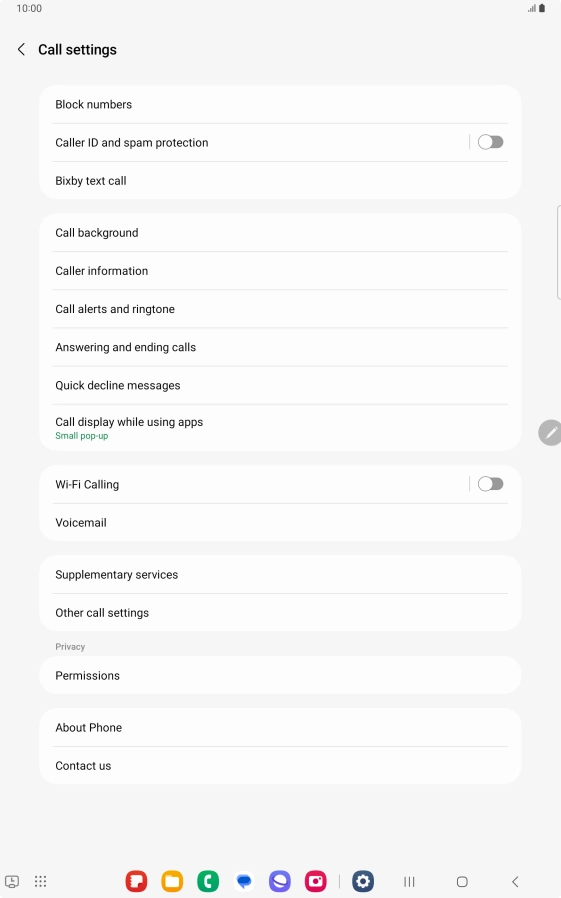This screenshot has width=561, height=898.
Task: Open the pink Camera app icon
Action: click(315, 881)
